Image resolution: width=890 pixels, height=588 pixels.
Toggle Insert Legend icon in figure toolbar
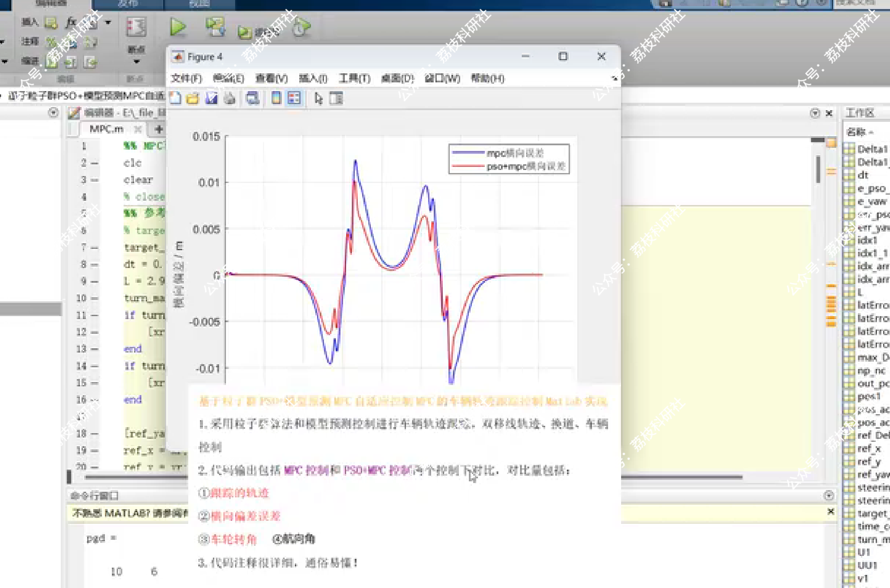[x=294, y=98]
